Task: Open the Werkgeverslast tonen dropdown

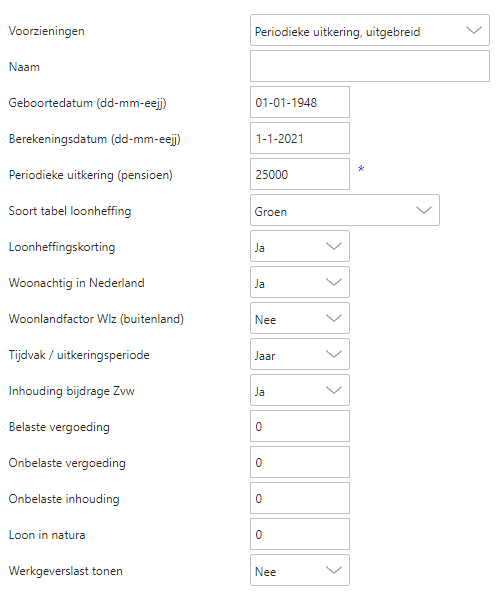Action: click(300, 570)
